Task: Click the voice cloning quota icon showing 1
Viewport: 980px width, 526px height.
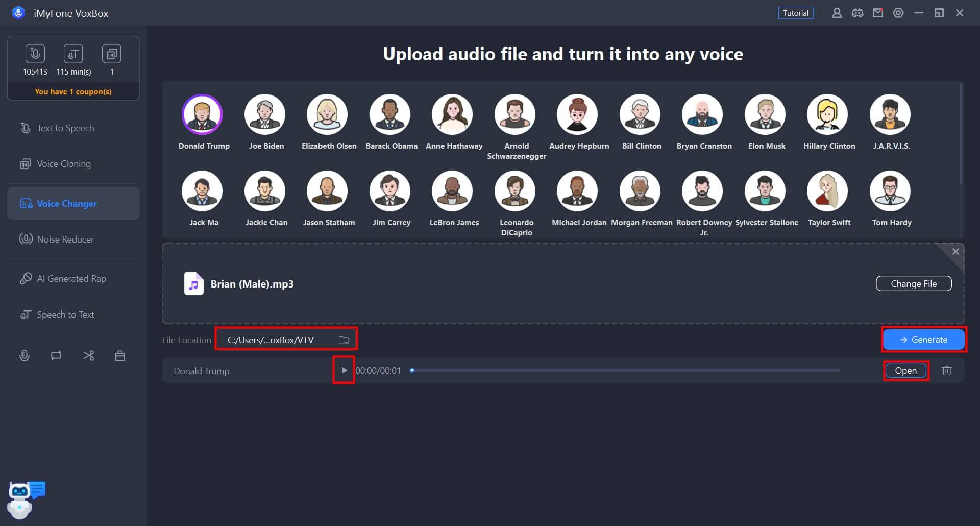Action: (x=112, y=54)
